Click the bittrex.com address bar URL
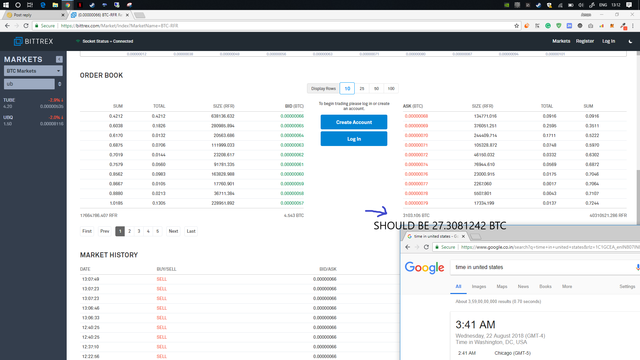640x360 pixels. pyautogui.click(x=120, y=26)
